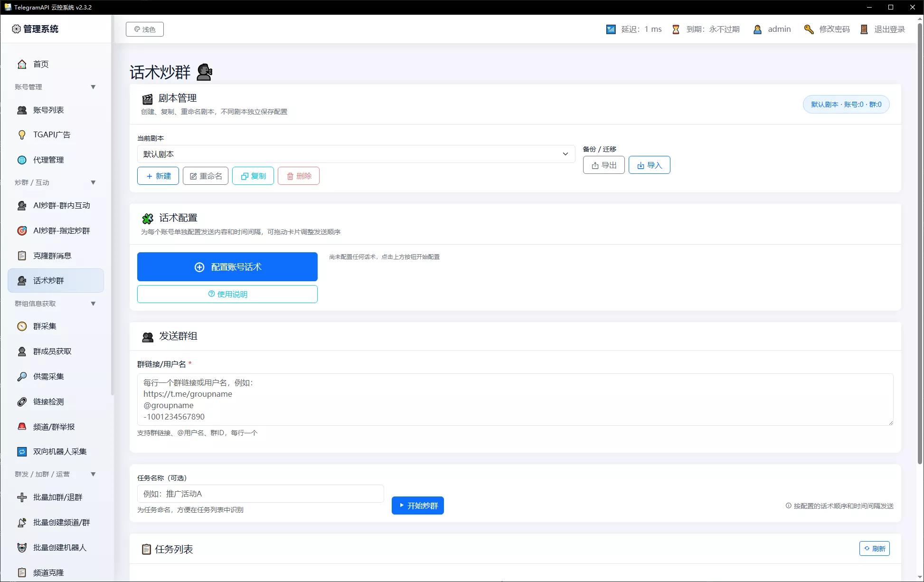
Task: Collapse the 群发 / 加群 / 运营 section
Action: pos(93,474)
